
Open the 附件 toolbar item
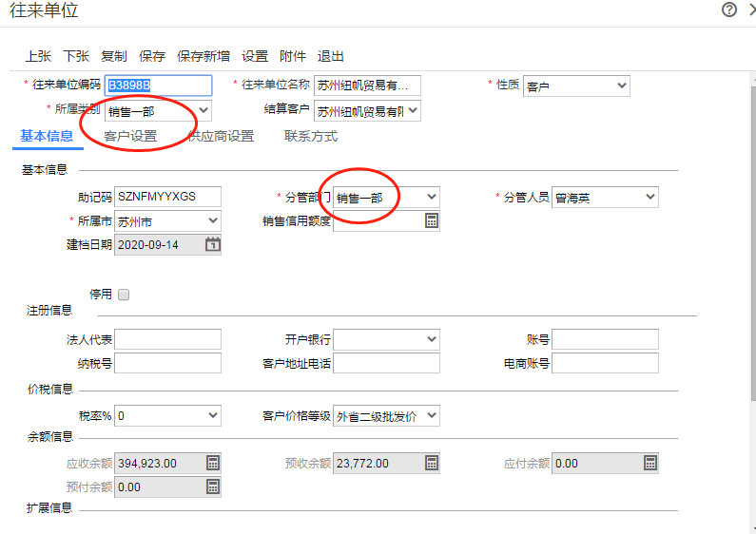[293, 56]
